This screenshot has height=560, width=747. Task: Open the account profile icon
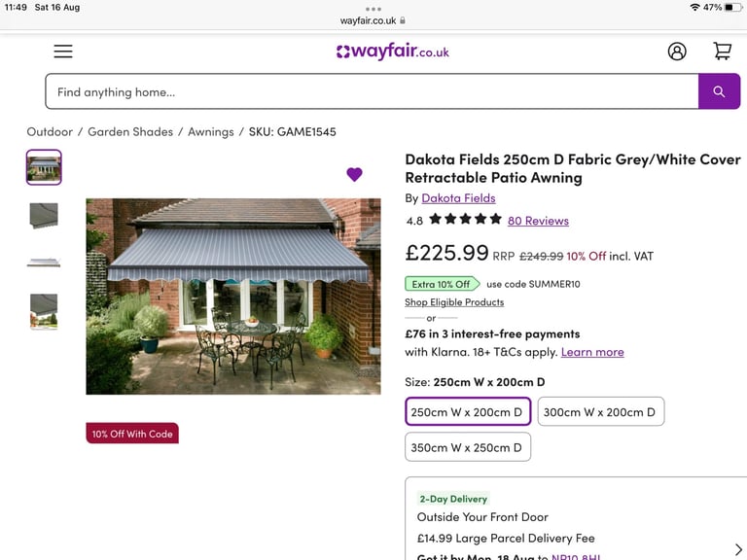677,51
